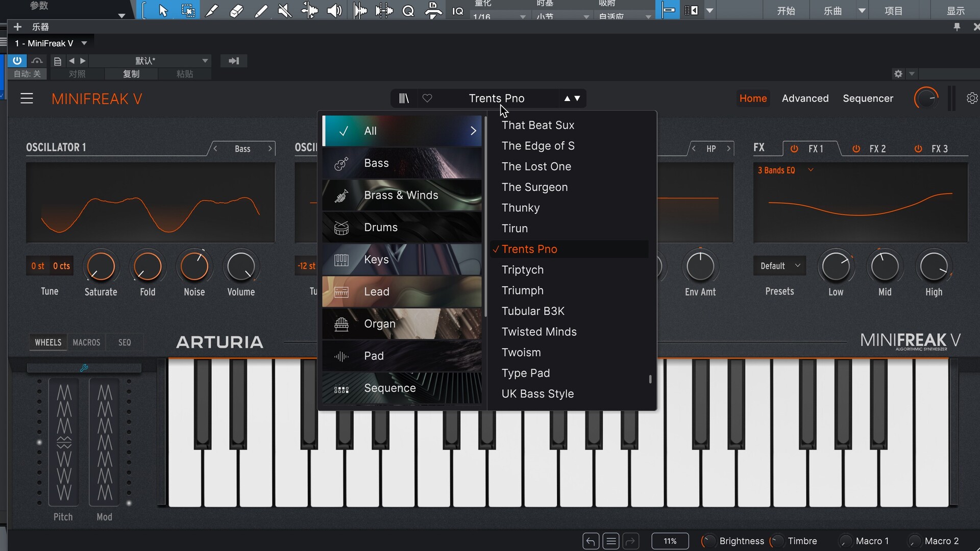Select the eraser tool
This screenshot has height=551, width=980.
(236, 10)
